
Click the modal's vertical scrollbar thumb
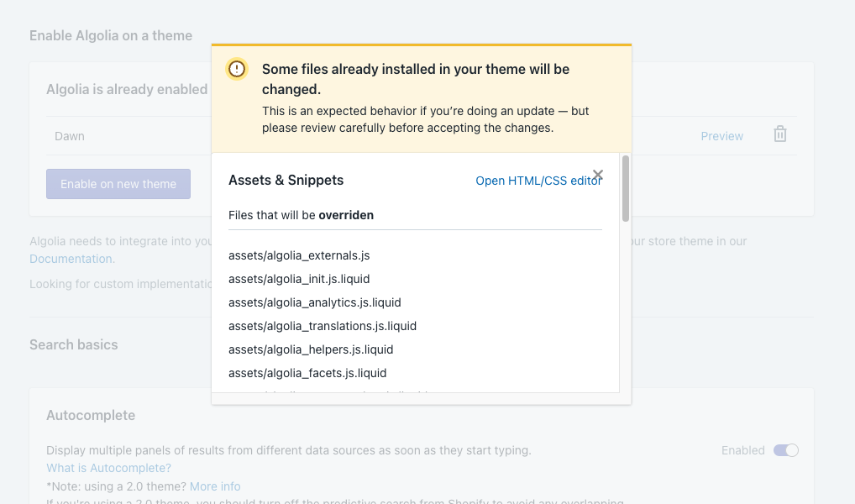(x=626, y=189)
